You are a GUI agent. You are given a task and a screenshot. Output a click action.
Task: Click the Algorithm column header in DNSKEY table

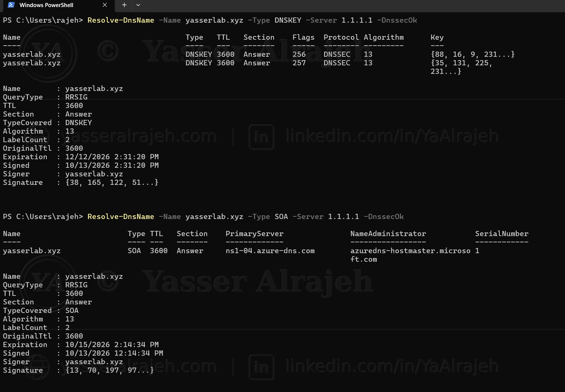(383, 37)
